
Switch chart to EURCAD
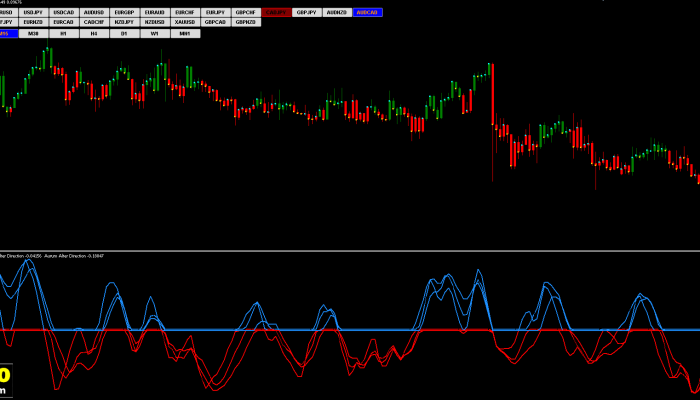(63, 22)
